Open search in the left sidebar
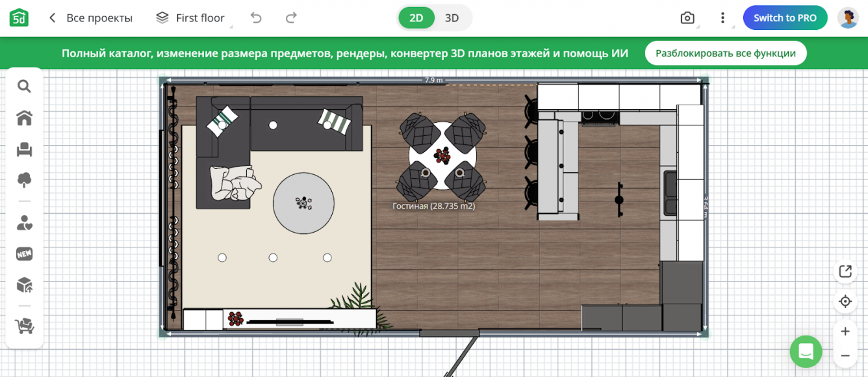Screen dimensions: 868x377 pyautogui.click(x=24, y=86)
